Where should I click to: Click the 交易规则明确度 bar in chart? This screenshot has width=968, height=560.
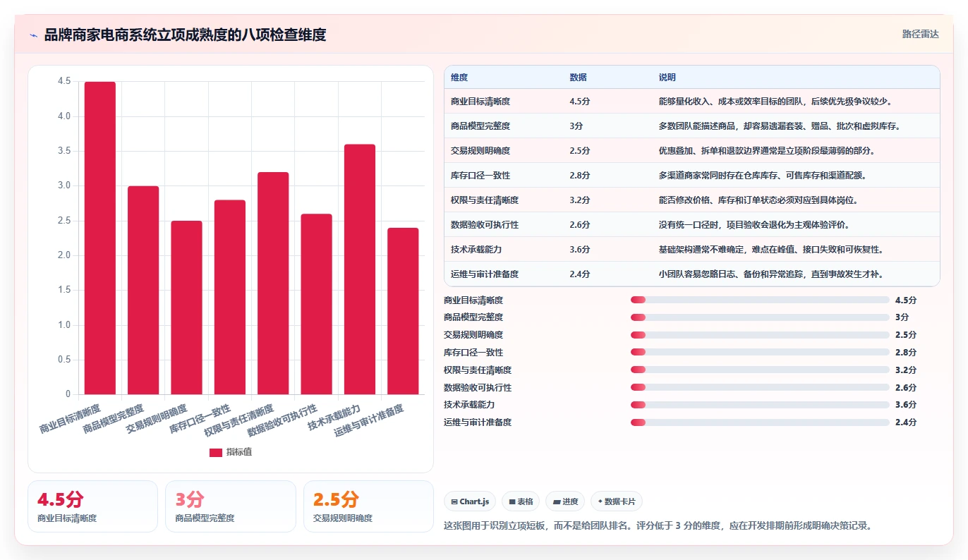(x=186, y=308)
